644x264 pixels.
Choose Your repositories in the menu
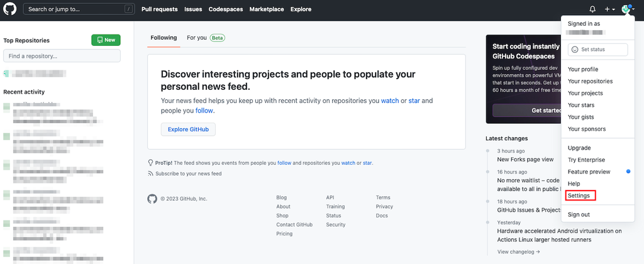590,81
